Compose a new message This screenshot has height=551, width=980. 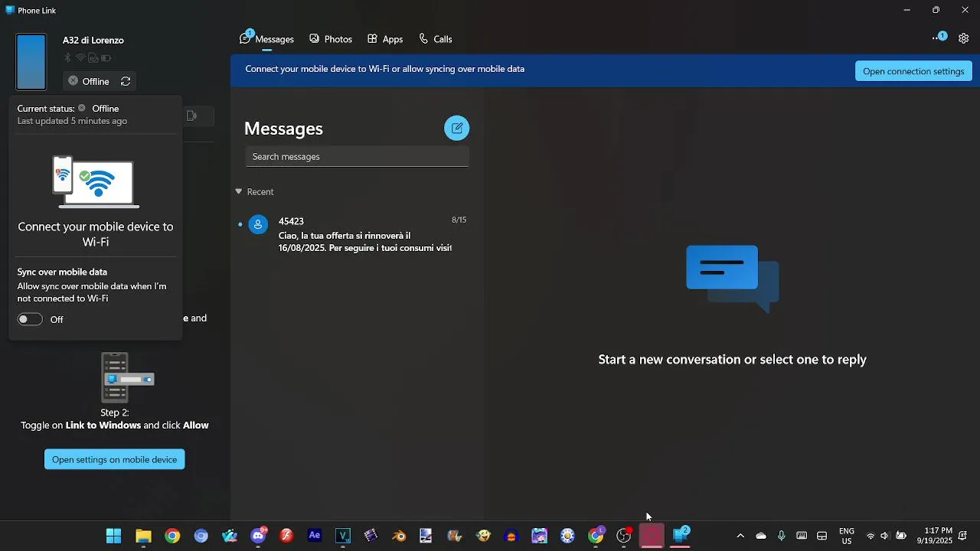[457, 128]
